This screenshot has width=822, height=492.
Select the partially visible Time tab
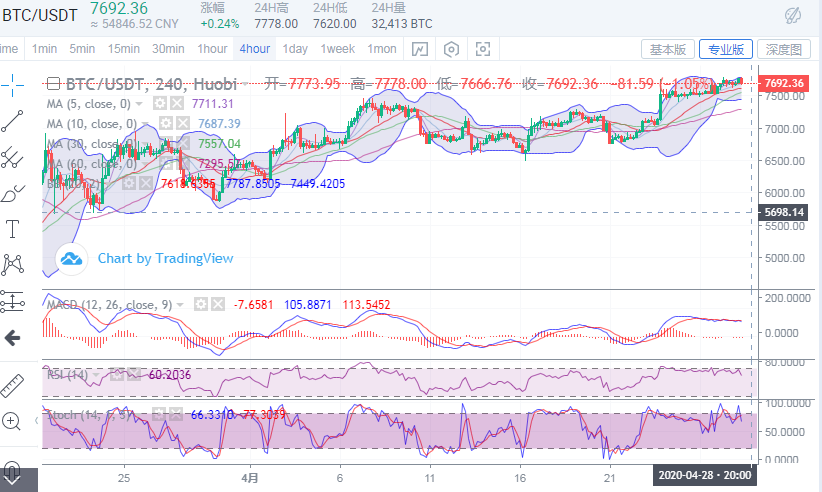9,49
